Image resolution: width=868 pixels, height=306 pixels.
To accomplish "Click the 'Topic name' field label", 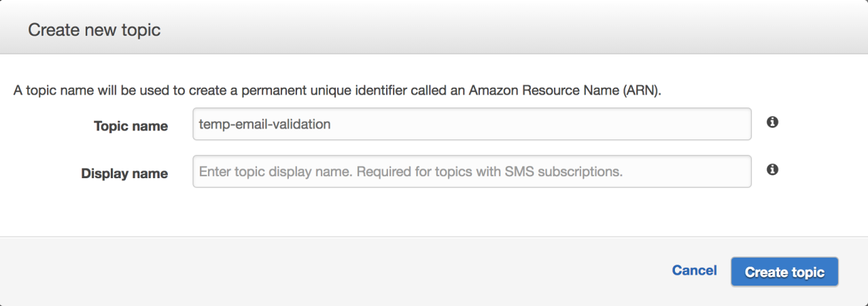I will [x=131, y=126].
